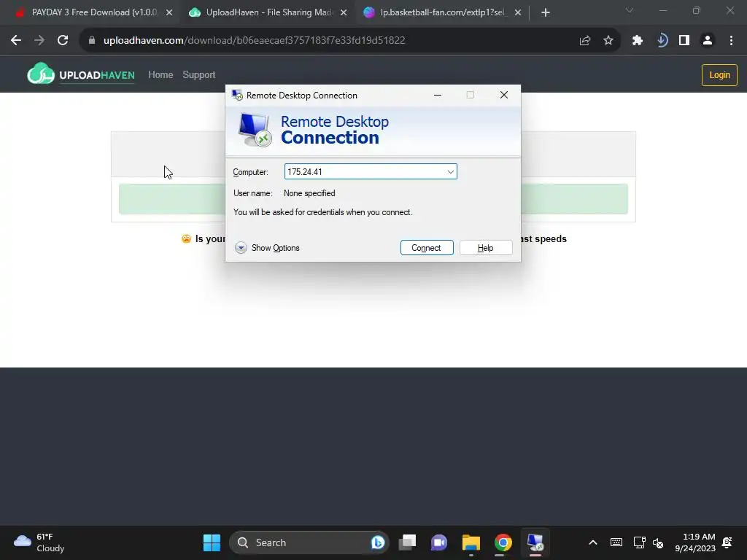This screenshot has width=747, height=560.
Task: Open clock showing 1:19 AM 9/24/2023
Action: 695,542
